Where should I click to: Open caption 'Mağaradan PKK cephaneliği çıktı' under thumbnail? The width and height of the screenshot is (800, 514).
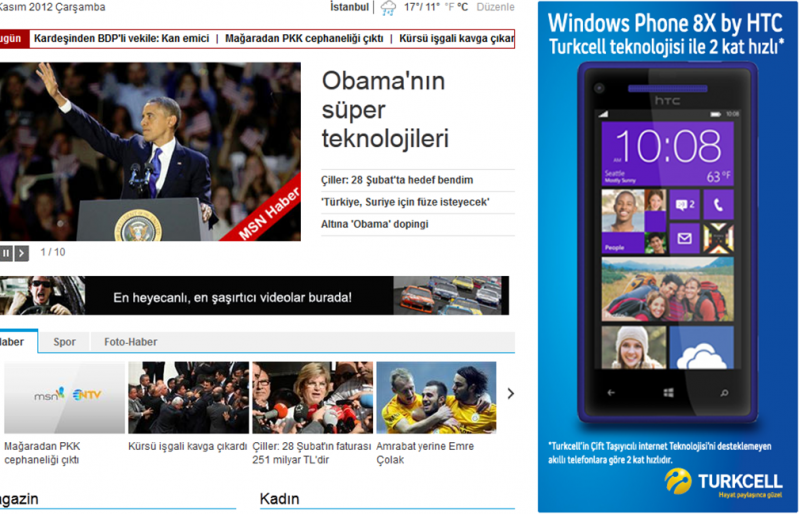pos(42,453)
